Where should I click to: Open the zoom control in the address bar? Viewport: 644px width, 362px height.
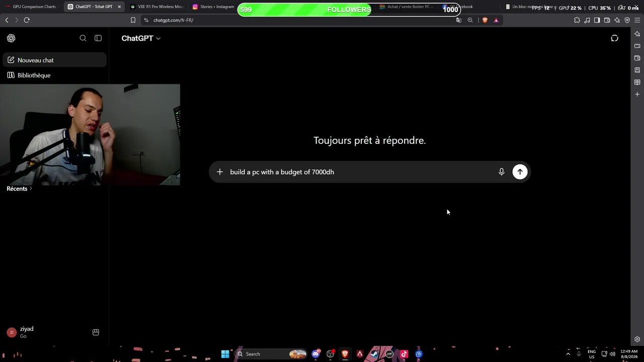click(470, 20)
